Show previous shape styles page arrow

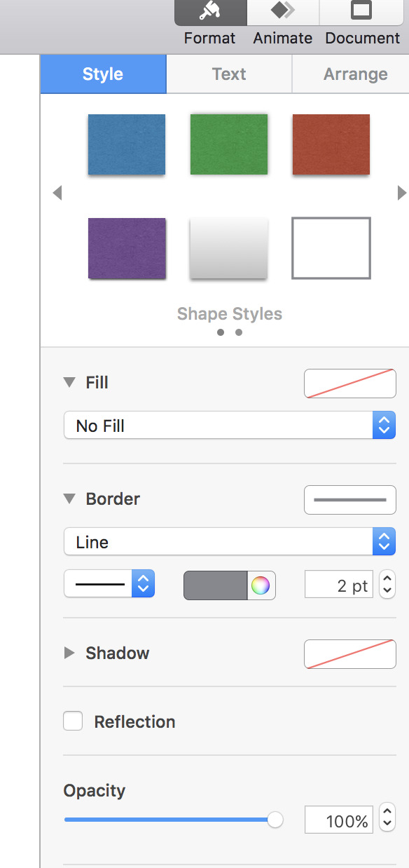(x=57, y=193)
